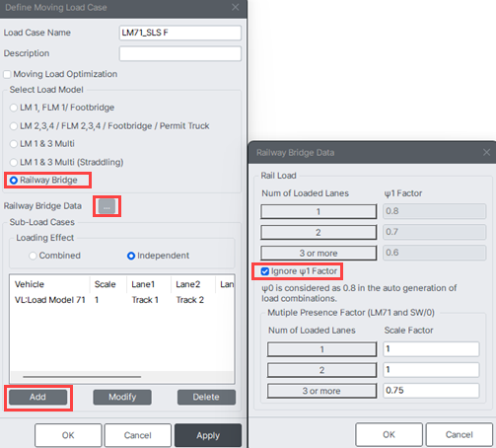Screen dimensions: 496x448
Task: Apply the moving load case settings
Action: (x=208, y=435)
